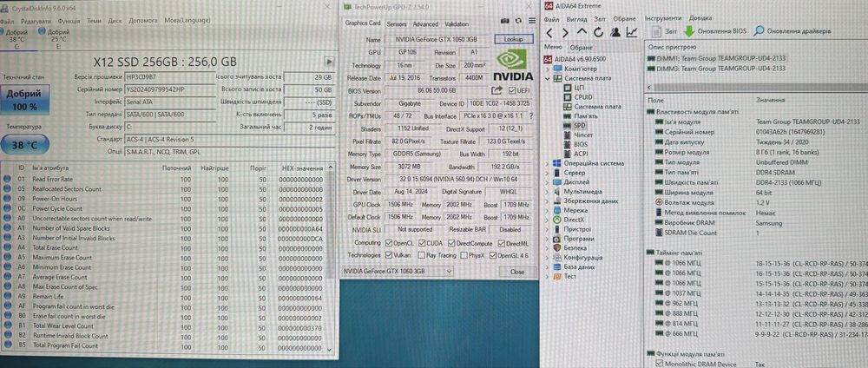The height and width of the screenshot is (368, 868).
Task: Expand Мережа tree node
Action: click(548, 210)
